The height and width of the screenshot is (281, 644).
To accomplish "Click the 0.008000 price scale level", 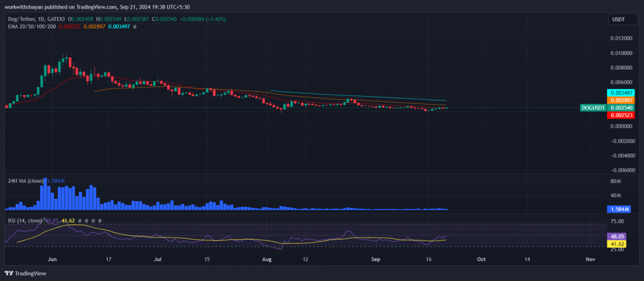I will 621,68.
